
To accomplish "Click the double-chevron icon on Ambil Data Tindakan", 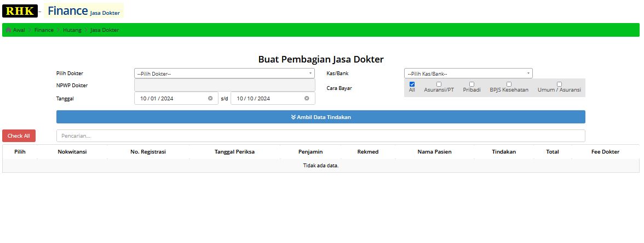I will coord(294,117).
